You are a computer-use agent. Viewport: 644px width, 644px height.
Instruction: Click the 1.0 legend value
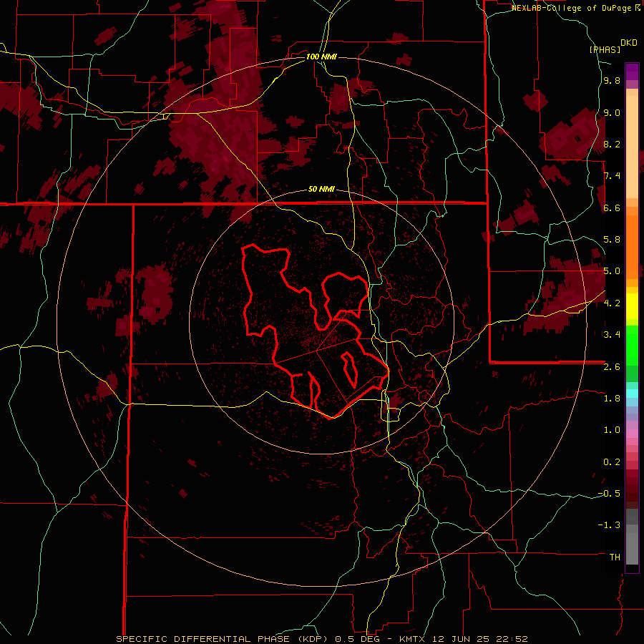612,430
